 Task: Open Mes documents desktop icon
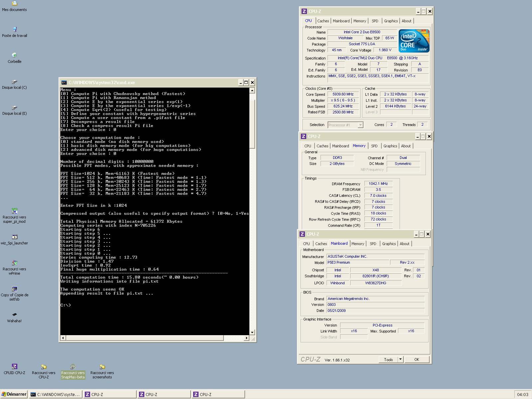tap(14, 6)
